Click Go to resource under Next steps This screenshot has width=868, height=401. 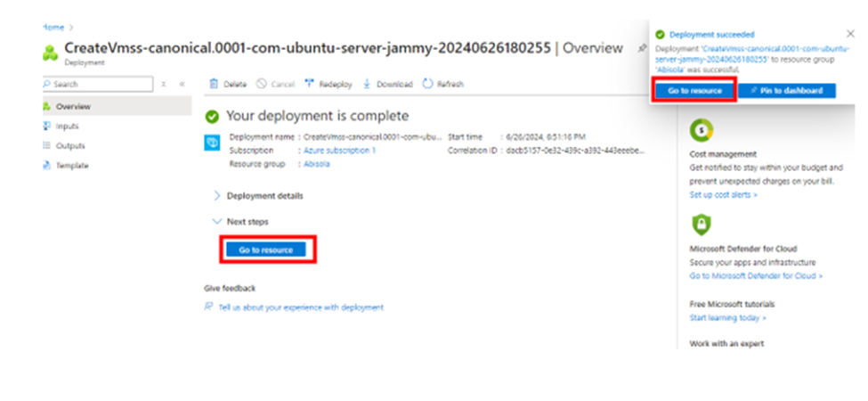click(x=265, y=250)
